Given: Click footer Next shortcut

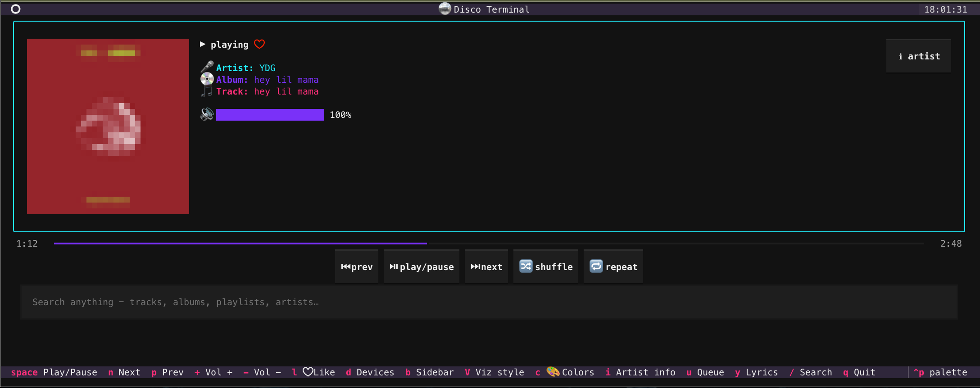Looking at the screenshot, I should [124, 372].
